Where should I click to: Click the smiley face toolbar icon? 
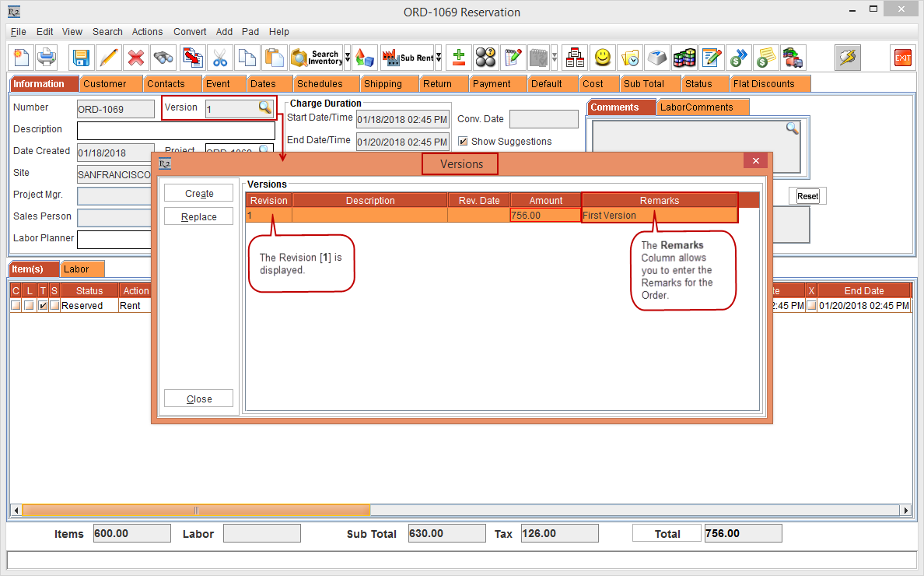602,58
